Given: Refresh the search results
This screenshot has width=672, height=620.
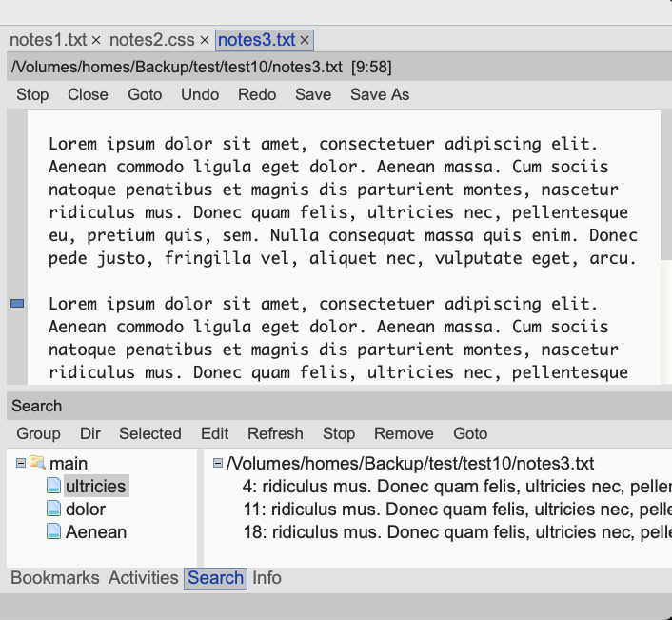Looking at the screenshot, I should pos(275,433).
